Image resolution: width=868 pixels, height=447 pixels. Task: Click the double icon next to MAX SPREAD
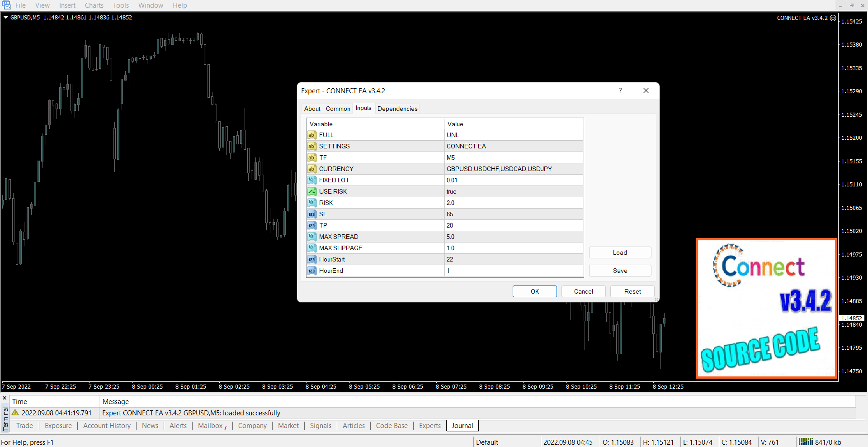[311, 237]
